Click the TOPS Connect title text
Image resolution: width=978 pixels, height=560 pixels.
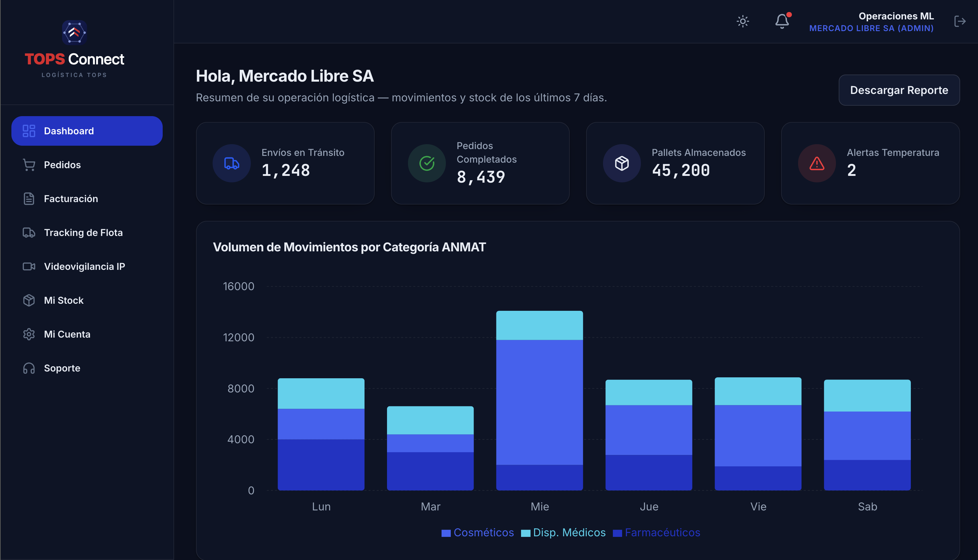[74, 59]
